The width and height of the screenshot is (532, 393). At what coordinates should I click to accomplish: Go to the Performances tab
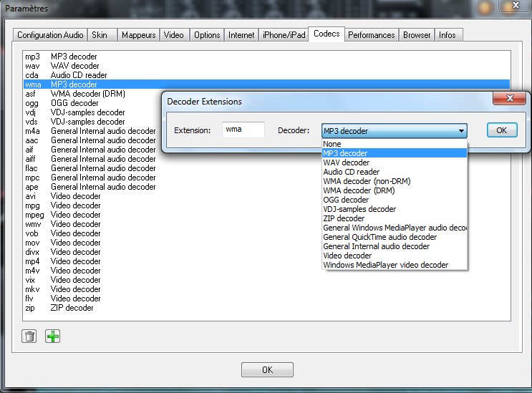pyautogui.click(x=372, y=35)
